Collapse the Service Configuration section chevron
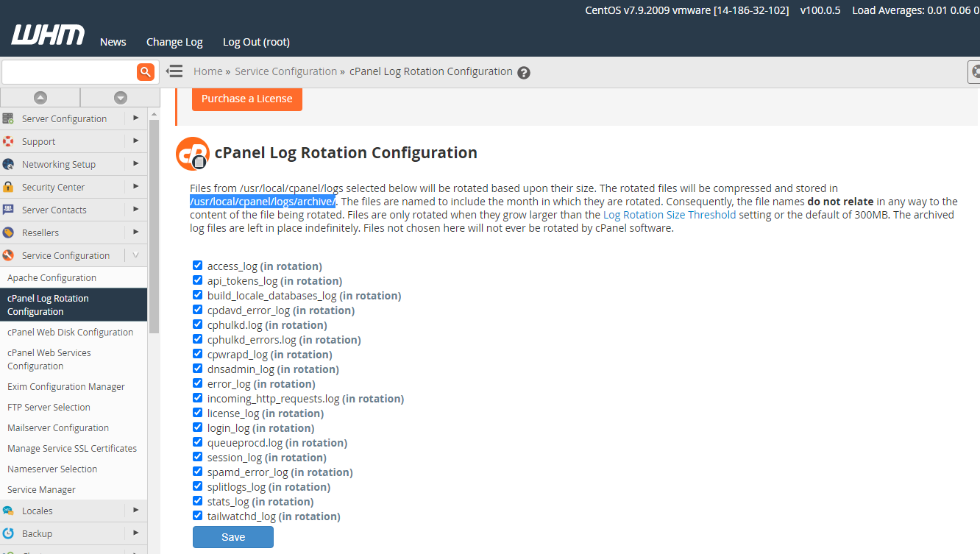Screen dimensions: 980x554 135,255
